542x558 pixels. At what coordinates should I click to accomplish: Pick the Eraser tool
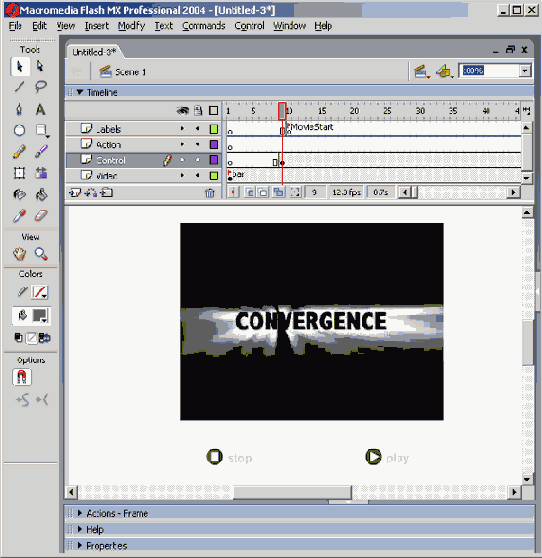point(41,216)
